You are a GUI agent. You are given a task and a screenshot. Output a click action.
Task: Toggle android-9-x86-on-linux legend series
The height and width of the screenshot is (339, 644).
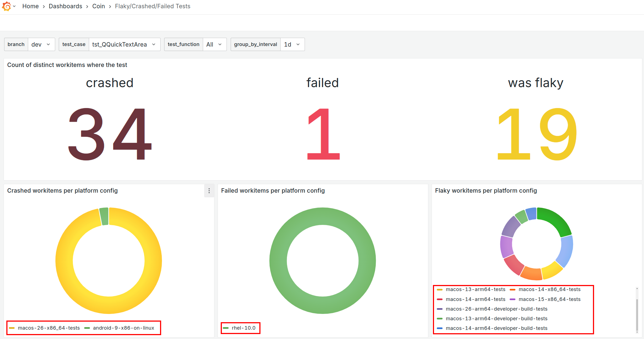123,328
